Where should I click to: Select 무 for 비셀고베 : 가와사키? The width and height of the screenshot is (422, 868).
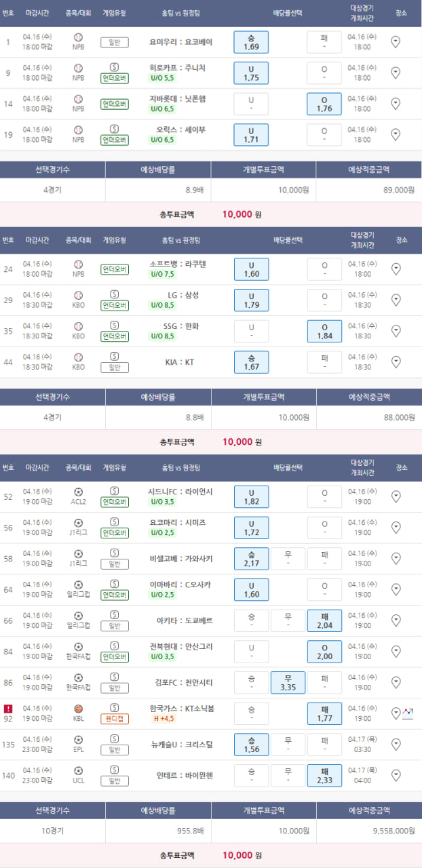point(288,559)
